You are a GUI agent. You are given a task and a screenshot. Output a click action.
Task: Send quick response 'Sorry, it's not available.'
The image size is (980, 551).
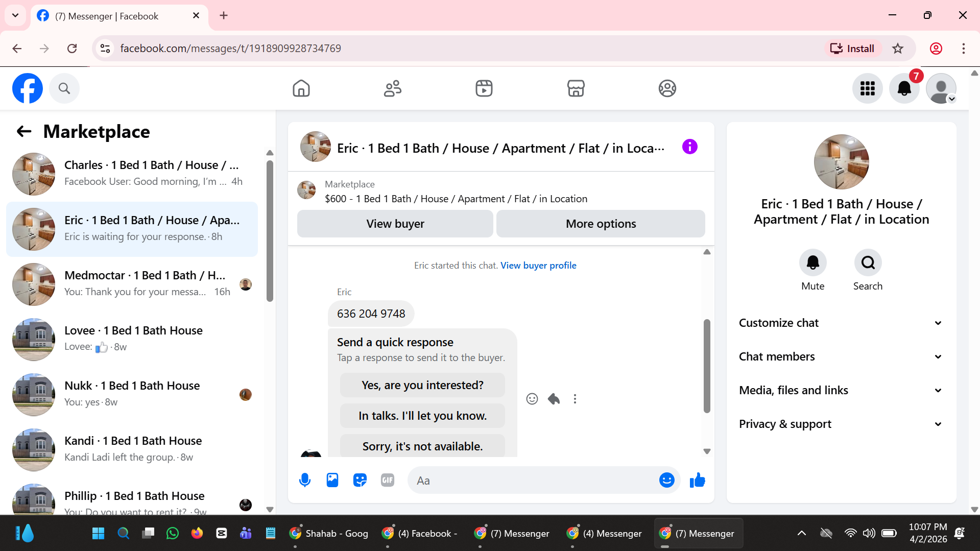422,446
